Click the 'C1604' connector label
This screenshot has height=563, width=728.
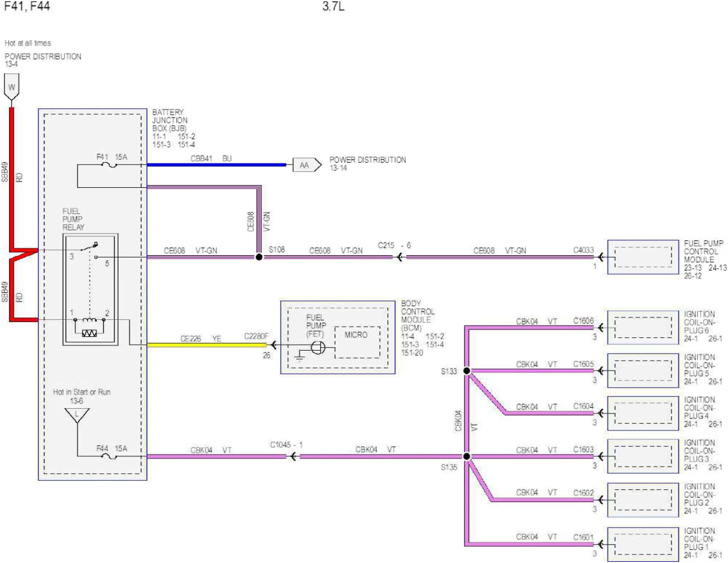(584, 406)
